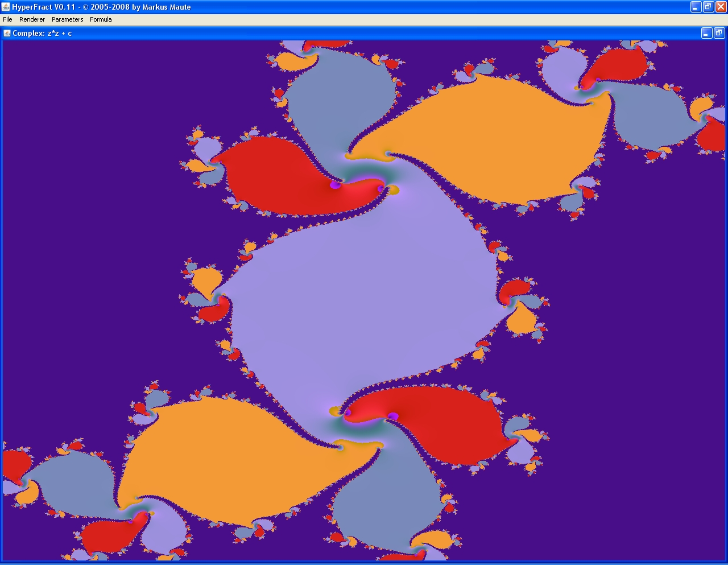Close the HyperFract application window
728x565 pixels.
[x=721, y=7]
